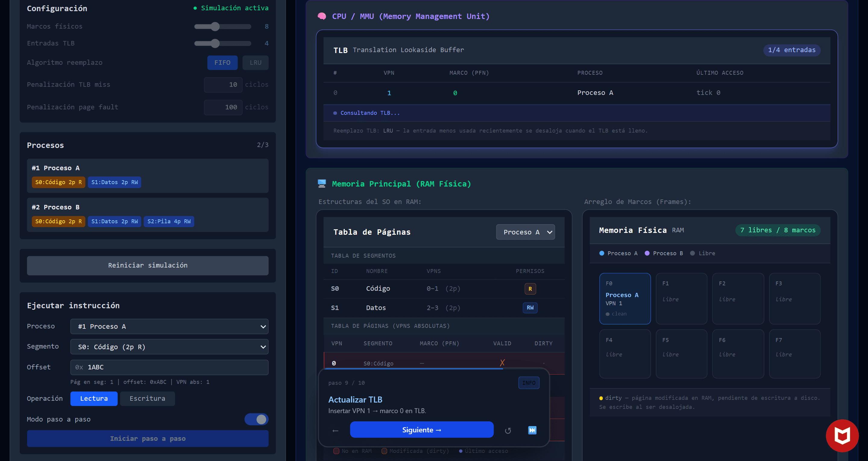Skip to end with fast-forward icon
The height and width of the screenshot is (461, 868).
[532, 430]
